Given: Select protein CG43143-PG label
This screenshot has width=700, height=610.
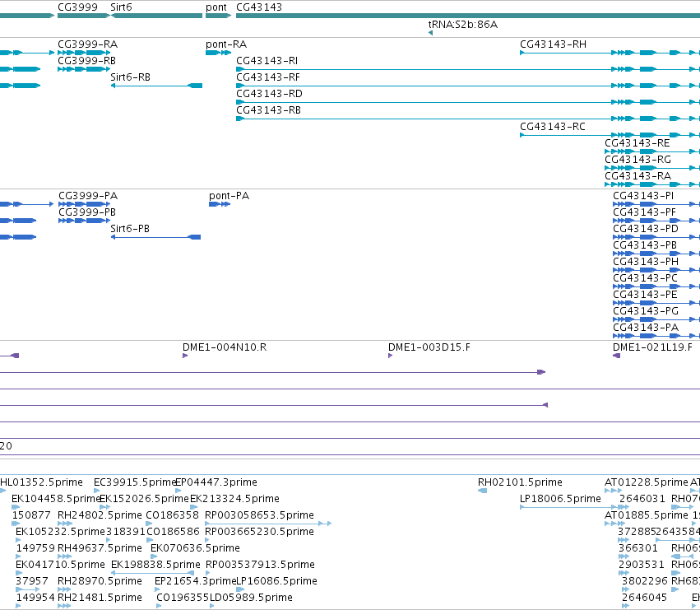Looking at the screenshot, I should pos(646,311).
